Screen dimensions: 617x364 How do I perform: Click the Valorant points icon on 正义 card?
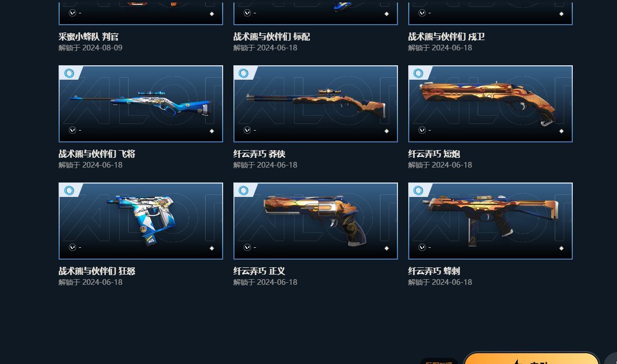coord(247,247)
